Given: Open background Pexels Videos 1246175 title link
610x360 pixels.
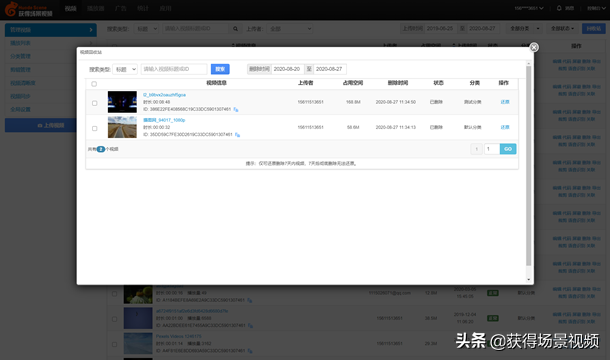Looking at the screenshot, I should (x=179, y=336).
